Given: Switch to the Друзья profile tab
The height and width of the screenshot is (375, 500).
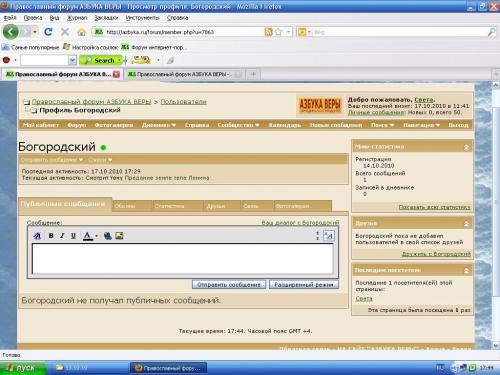Looking at the screenshot, I should (x=222, y=206).
